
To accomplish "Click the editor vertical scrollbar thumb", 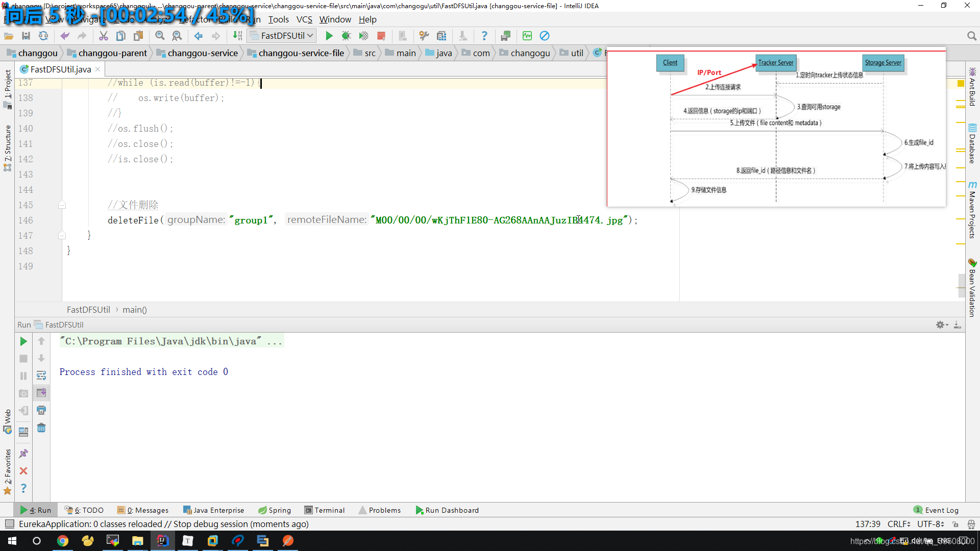I will pos(961,285).
